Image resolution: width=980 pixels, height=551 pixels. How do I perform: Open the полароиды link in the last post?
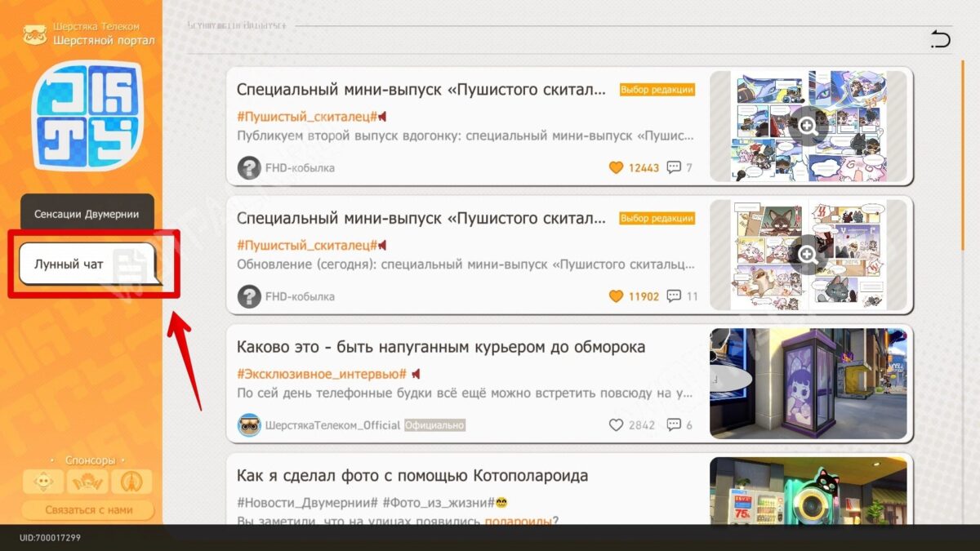tap(519, 521)
